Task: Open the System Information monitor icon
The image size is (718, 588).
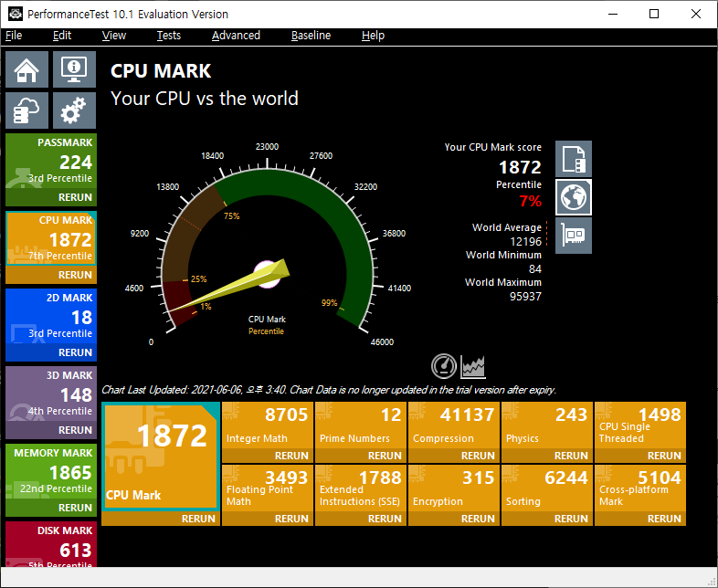Action: [74, 69]
